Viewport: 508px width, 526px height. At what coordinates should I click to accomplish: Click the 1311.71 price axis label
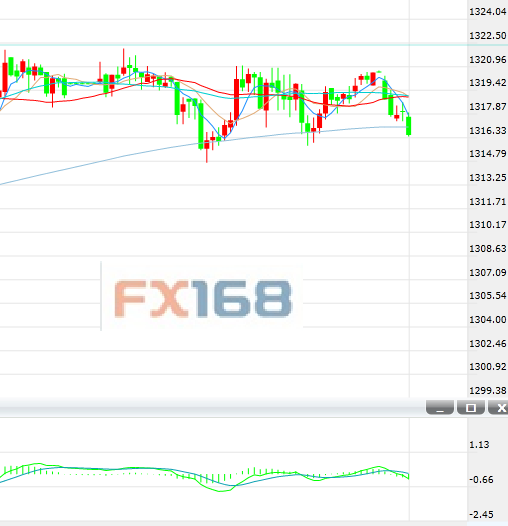[x=488, y=202]
